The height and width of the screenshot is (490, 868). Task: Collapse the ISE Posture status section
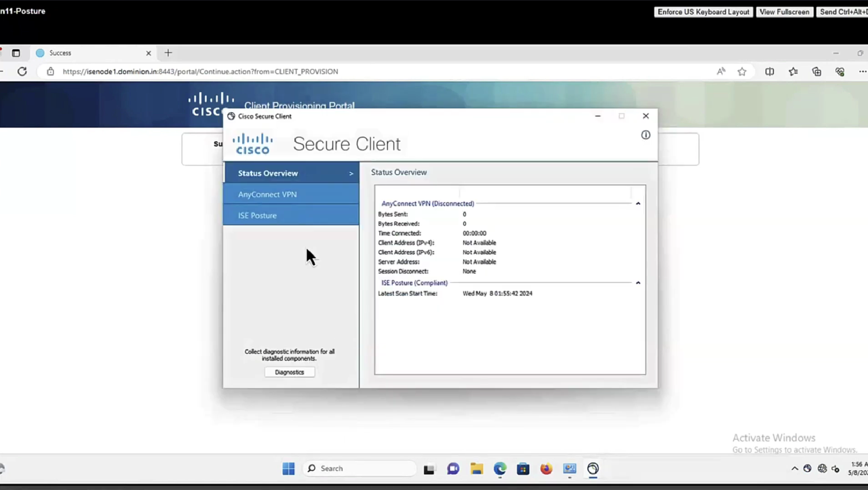click(638, 283)
